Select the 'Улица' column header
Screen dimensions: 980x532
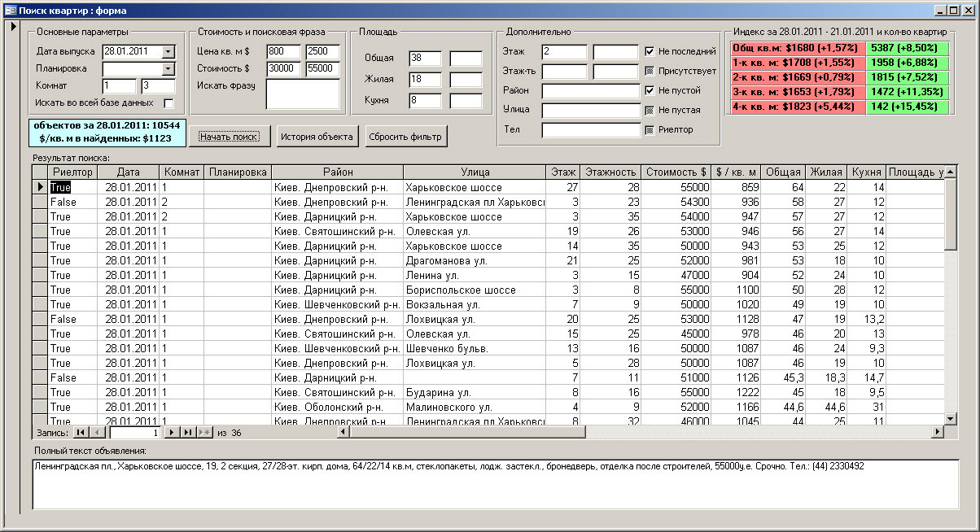[475, 172]
